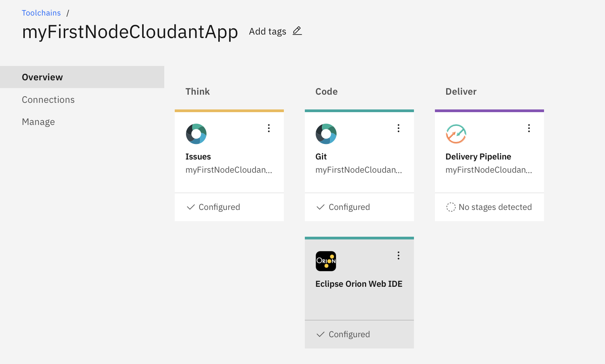This screenshot has height=364, width=605.
Task: Click Configured status on Git card
Action: point(349,207)
